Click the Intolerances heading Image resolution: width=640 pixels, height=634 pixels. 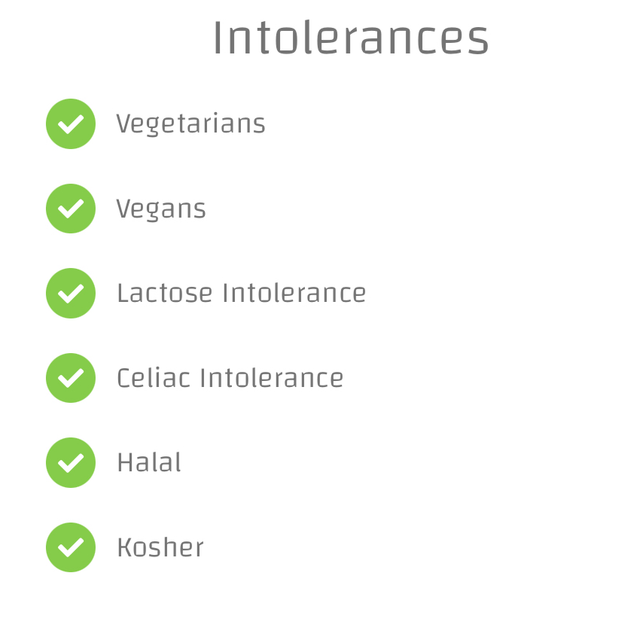[x=350, y=38]
